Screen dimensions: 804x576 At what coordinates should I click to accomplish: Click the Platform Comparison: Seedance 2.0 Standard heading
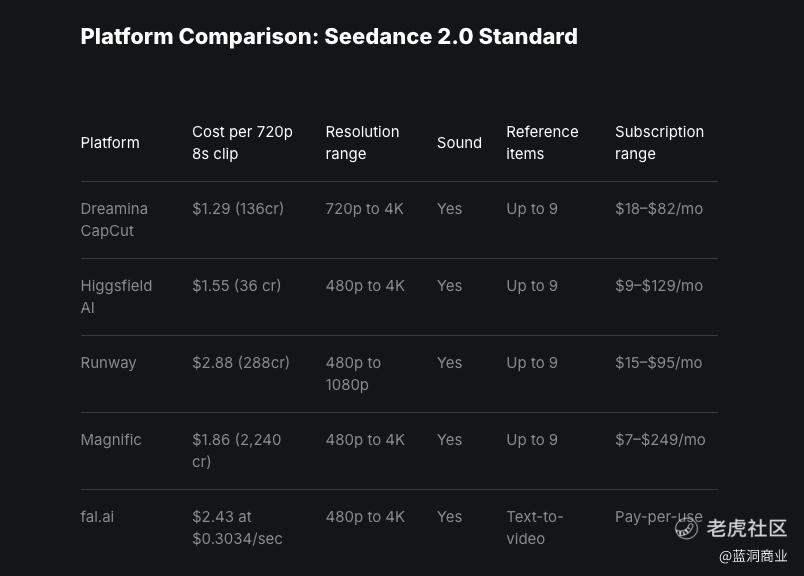[329, 36]
